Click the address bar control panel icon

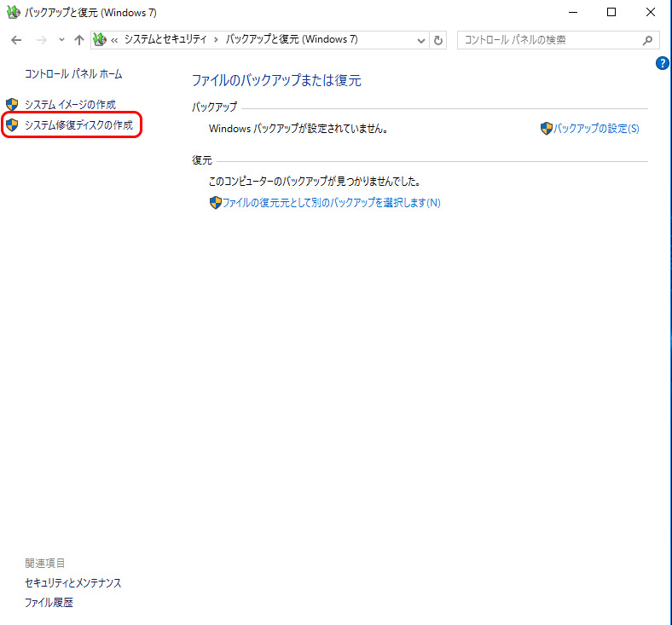100,40
